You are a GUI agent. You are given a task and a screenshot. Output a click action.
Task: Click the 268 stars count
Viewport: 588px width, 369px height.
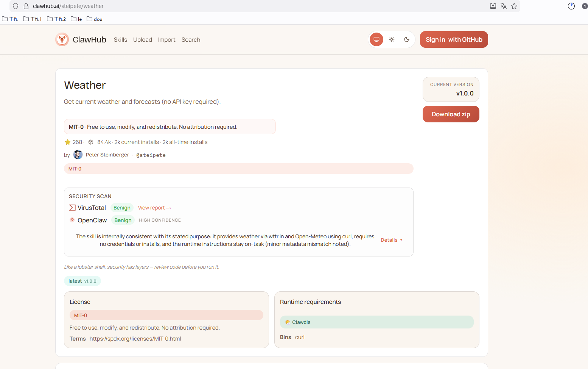77,142
